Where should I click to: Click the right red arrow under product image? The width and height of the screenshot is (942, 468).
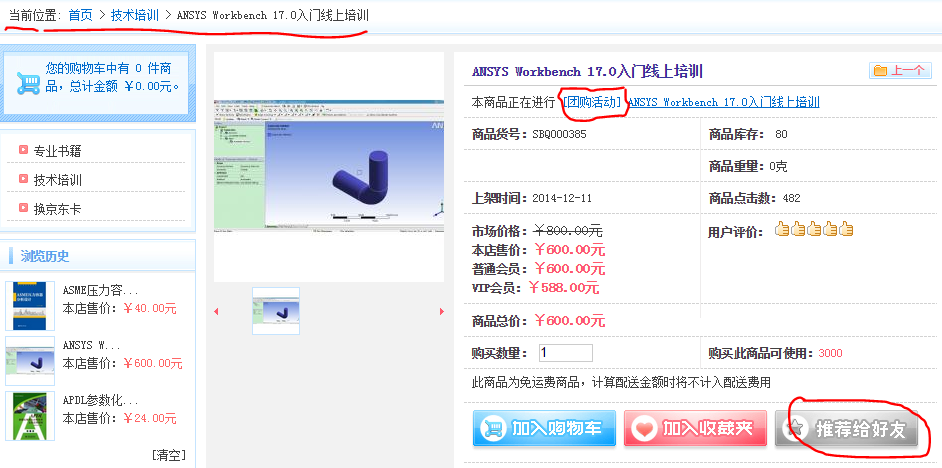pyautogui.click(x=442, y=311)
